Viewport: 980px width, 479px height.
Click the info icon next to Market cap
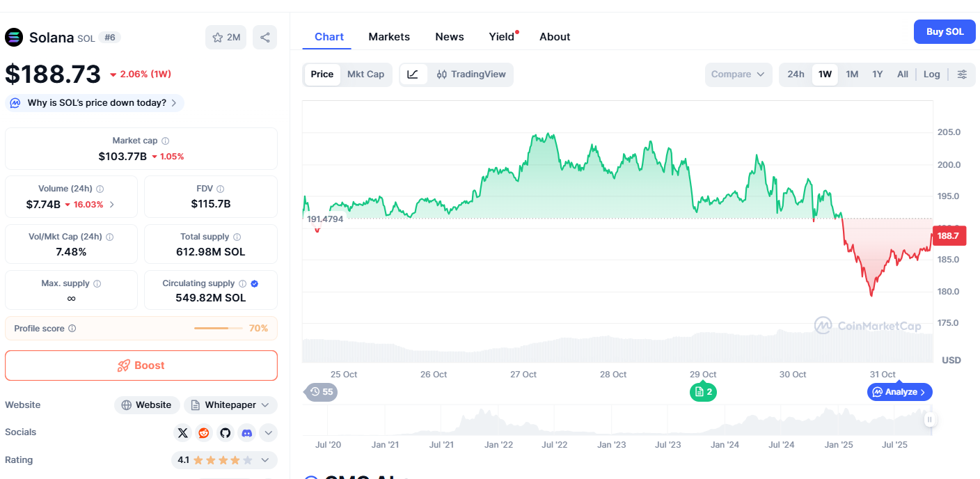[165, 141]
